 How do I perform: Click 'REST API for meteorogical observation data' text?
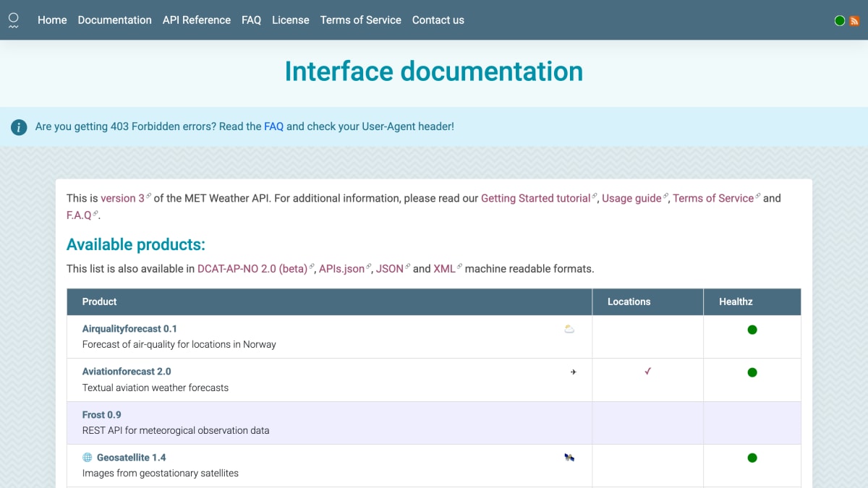click(176, 431)
